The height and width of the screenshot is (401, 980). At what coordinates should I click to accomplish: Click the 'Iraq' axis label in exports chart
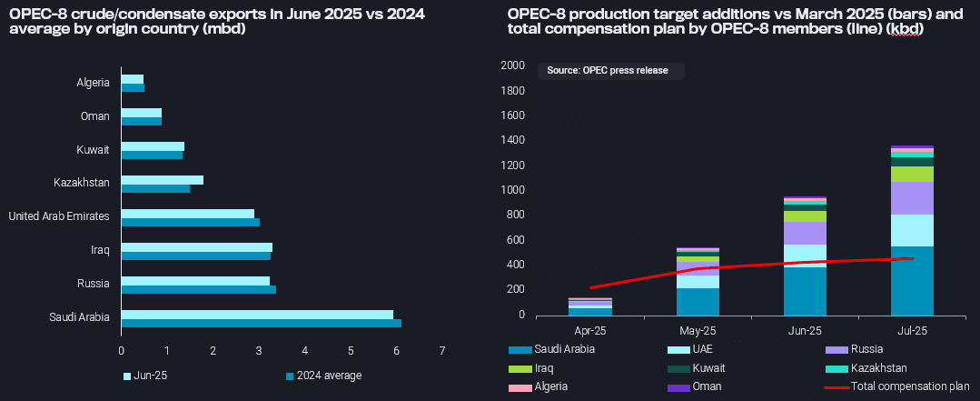click(100, 250)
